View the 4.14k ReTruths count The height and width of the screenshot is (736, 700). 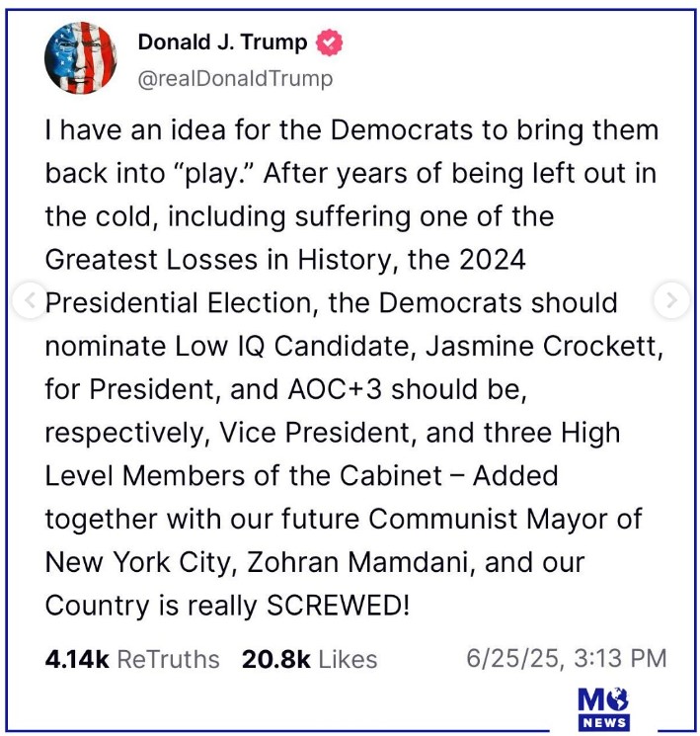pyautogui.click(x=77, y=660)
